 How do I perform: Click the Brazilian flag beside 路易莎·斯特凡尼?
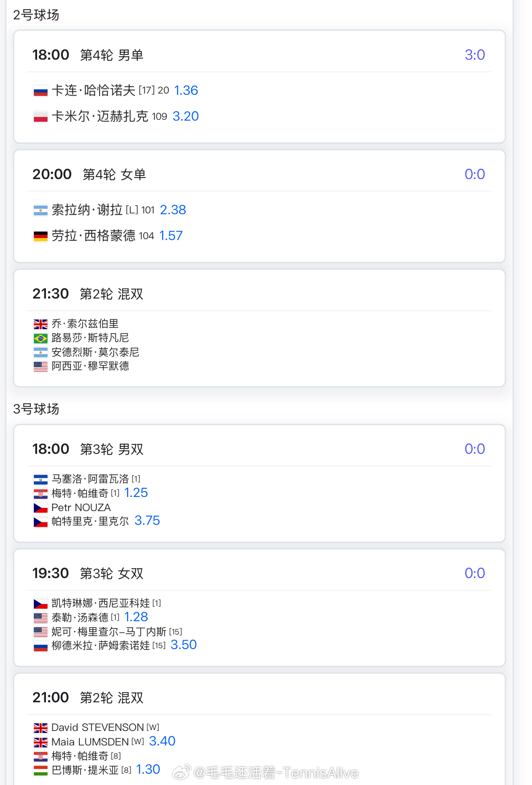click(40, 338)
